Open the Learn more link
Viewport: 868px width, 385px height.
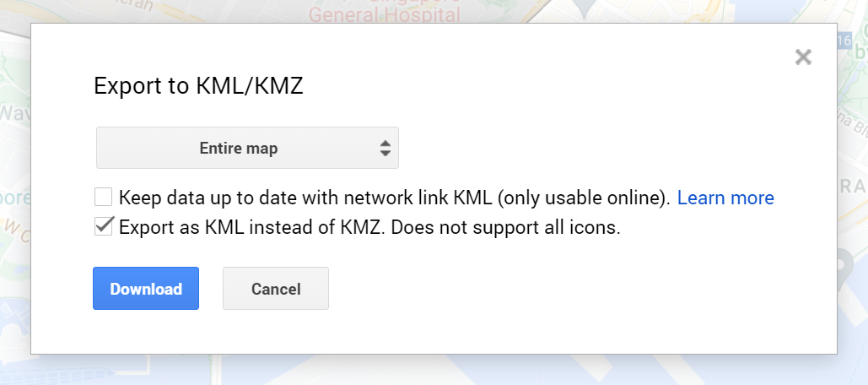pyautogui.click(x=725, y=198)
